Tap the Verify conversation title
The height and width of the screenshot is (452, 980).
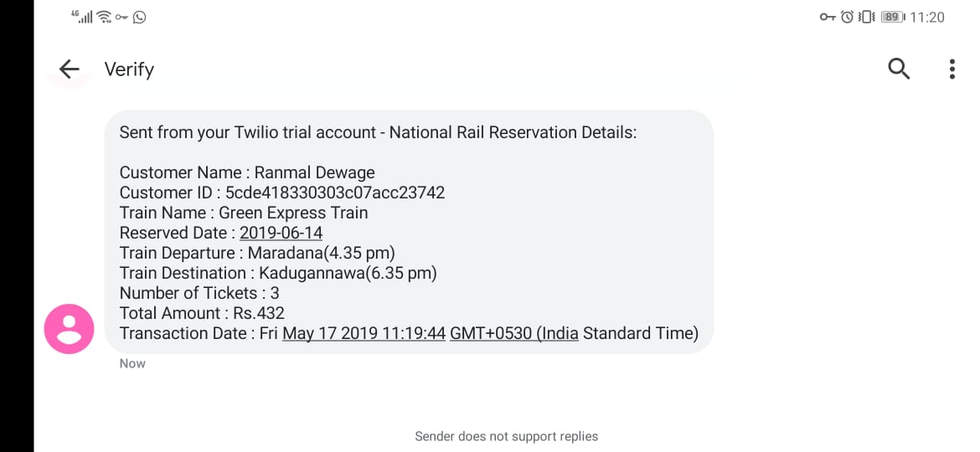click(129, 69)
